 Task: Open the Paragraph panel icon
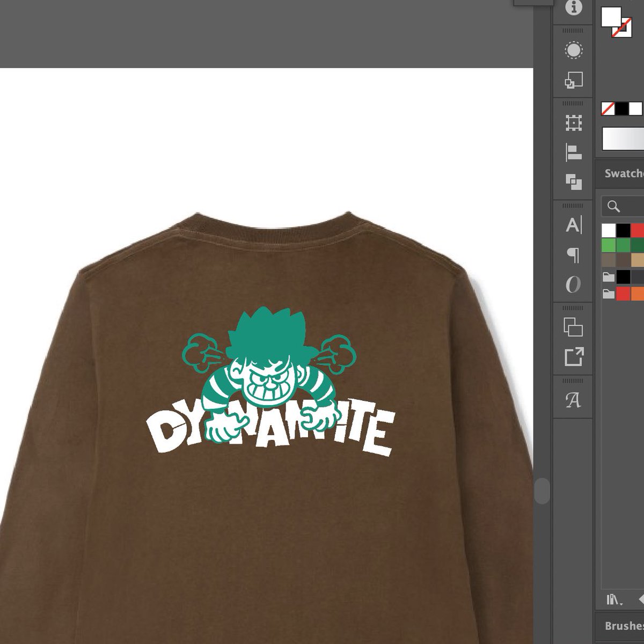point(574,255)
